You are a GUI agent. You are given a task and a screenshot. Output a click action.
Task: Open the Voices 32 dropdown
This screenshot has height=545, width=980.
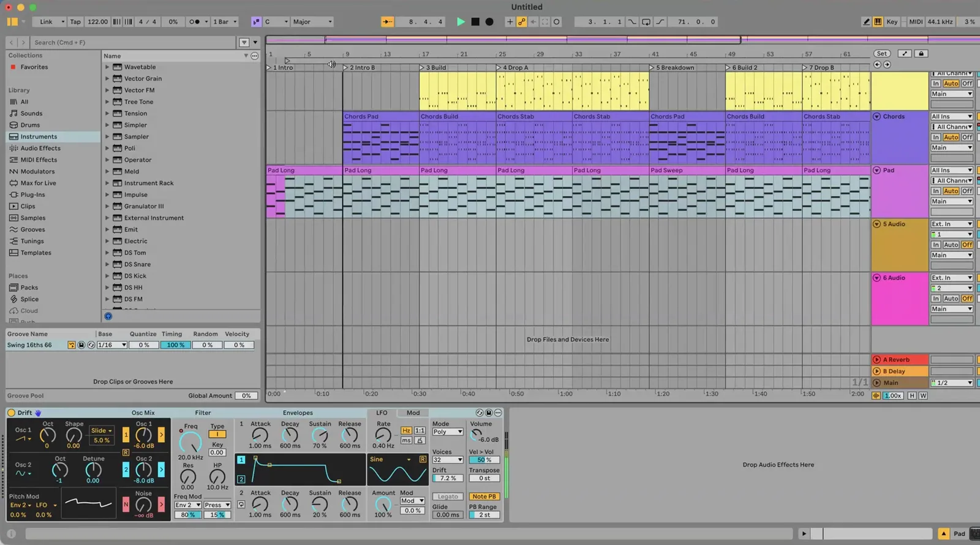(x=448, y=460)
